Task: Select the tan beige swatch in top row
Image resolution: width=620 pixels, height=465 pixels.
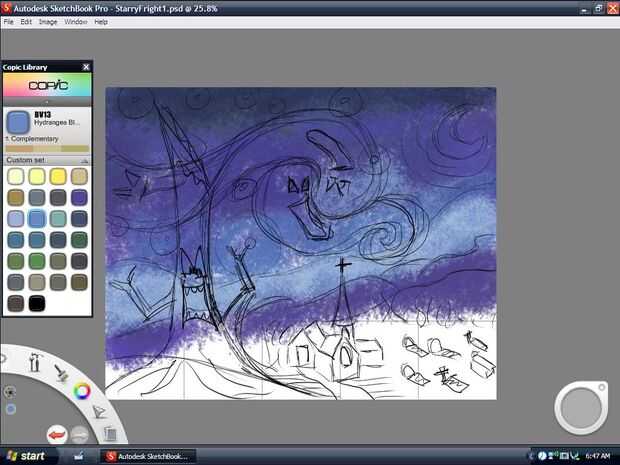Action: [79, 176]
